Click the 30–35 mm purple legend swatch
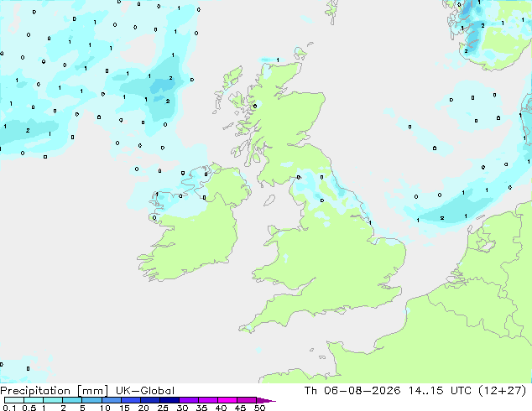The width and height of the screenshot is (532, 411). coord(189,400)
